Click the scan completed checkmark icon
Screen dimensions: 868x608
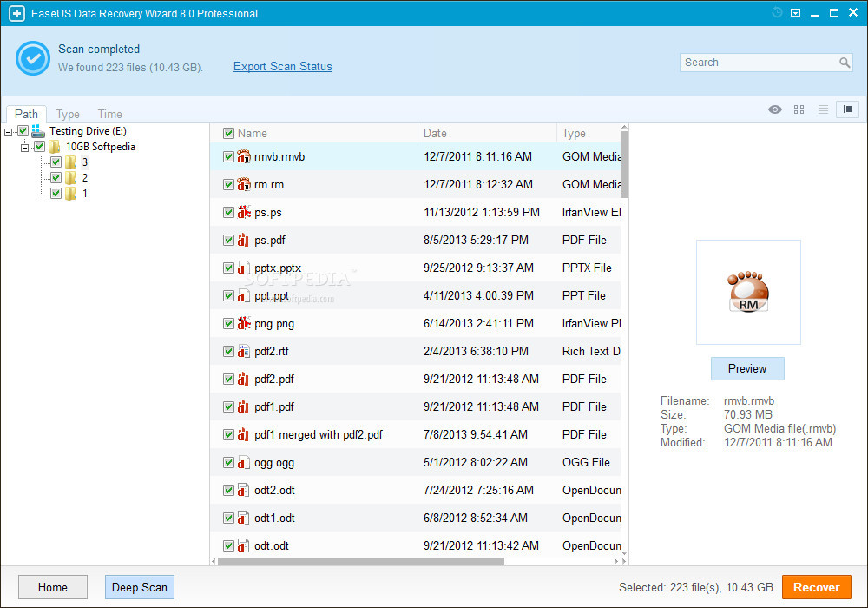pos(33,58)
